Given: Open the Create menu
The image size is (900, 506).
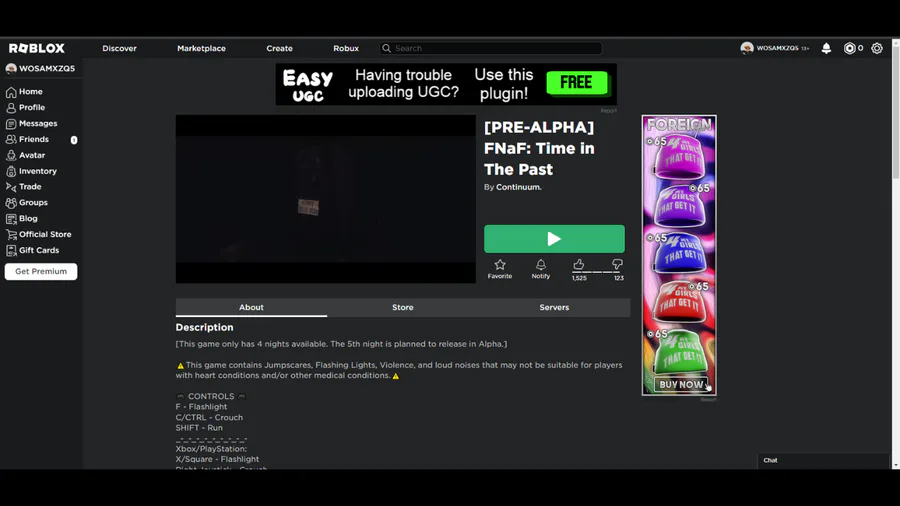Looking at the screenshot, I should click(280, 48).
